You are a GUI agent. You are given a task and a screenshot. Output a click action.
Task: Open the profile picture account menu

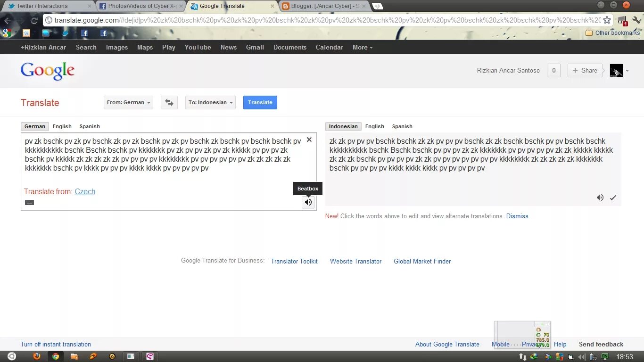(x=616, y=70)
